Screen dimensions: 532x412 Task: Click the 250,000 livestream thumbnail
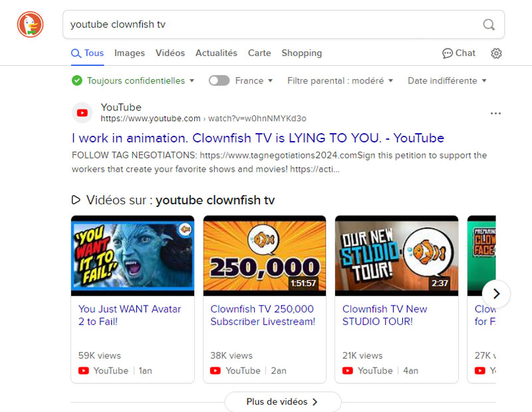(x=265, y=256)
